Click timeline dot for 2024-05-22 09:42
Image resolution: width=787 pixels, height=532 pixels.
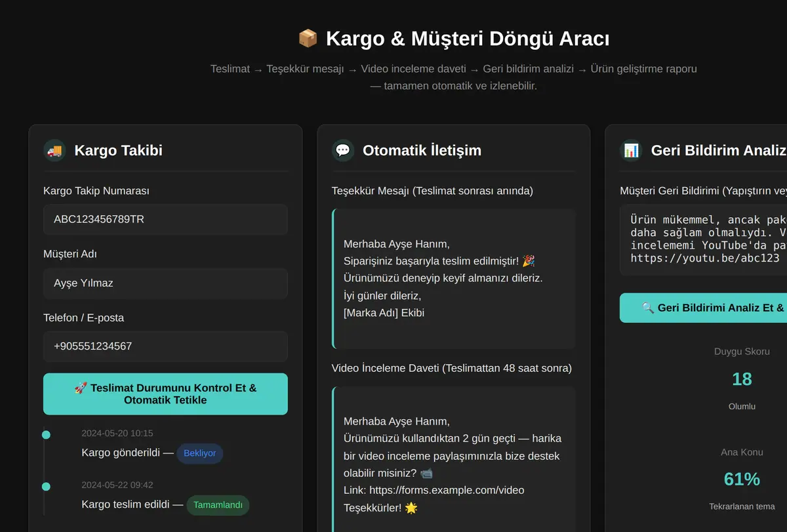click(46, 486)
